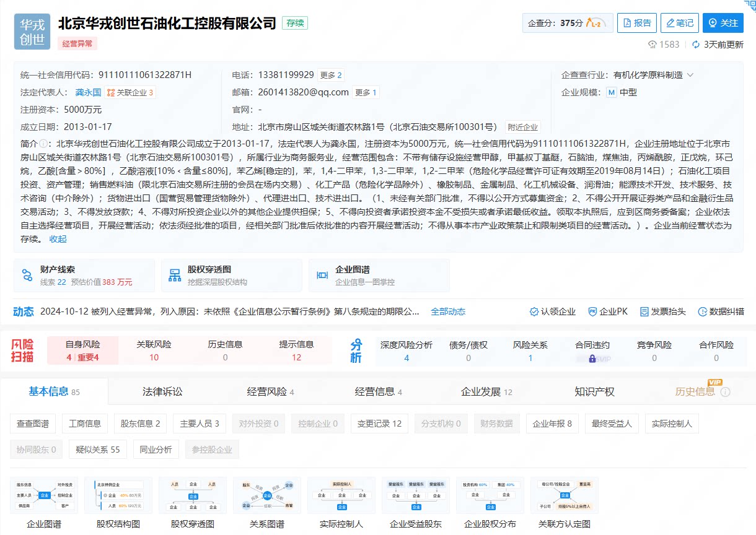
Task: Open 深度风险分析 4 analysis
Action: (407, 350)
